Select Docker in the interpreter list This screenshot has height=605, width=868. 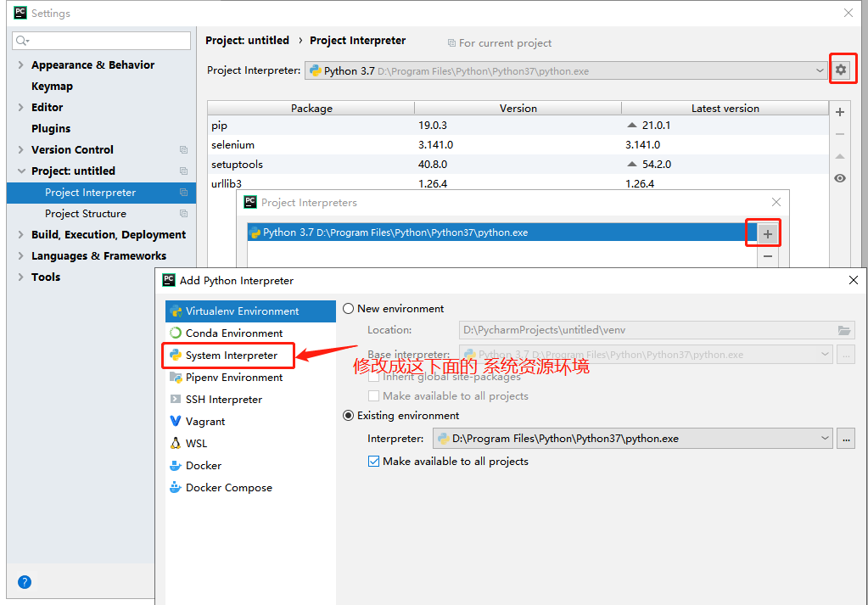[x=250, y=466]
